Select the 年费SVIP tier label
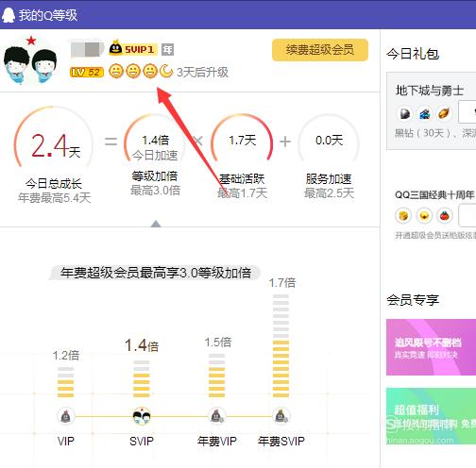Screen dimensions: 476x468 click(x=281, y=442)
